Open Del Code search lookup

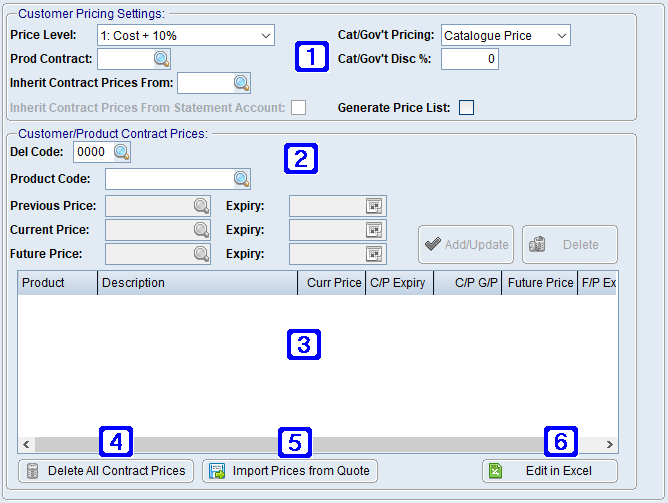pyautogui.click(x=121, y=152)
